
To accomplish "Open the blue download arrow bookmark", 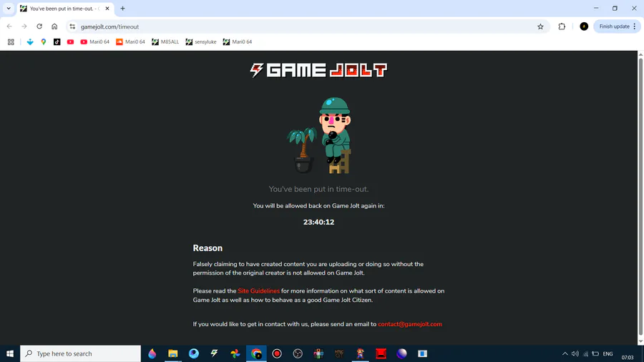I will [x=30, y=42].
